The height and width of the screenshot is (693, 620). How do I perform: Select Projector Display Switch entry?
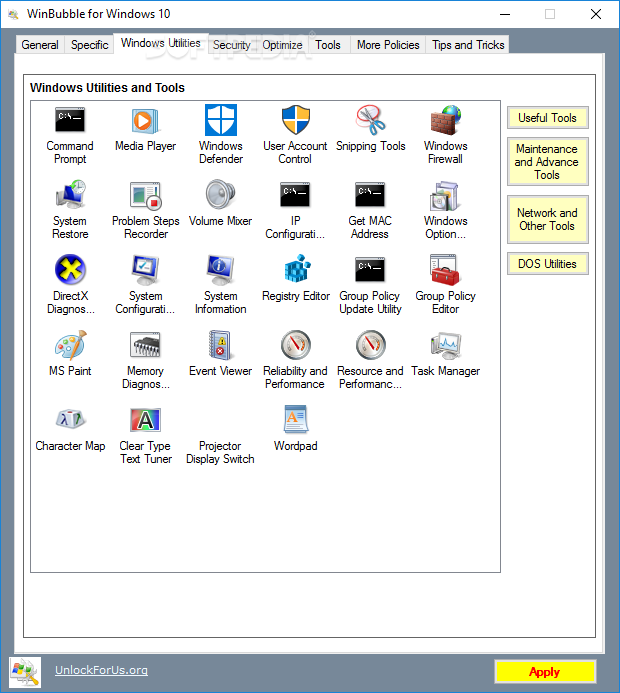click(220, 452)
